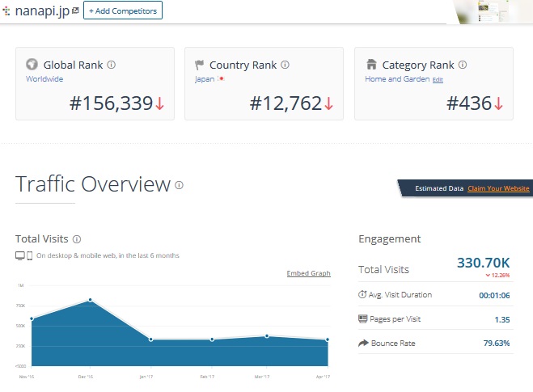Image resolution: width=533 pixels, height=392 pixels.
Task: Open the Traffic Overview info tooltip icon
Action: [179, 185]
